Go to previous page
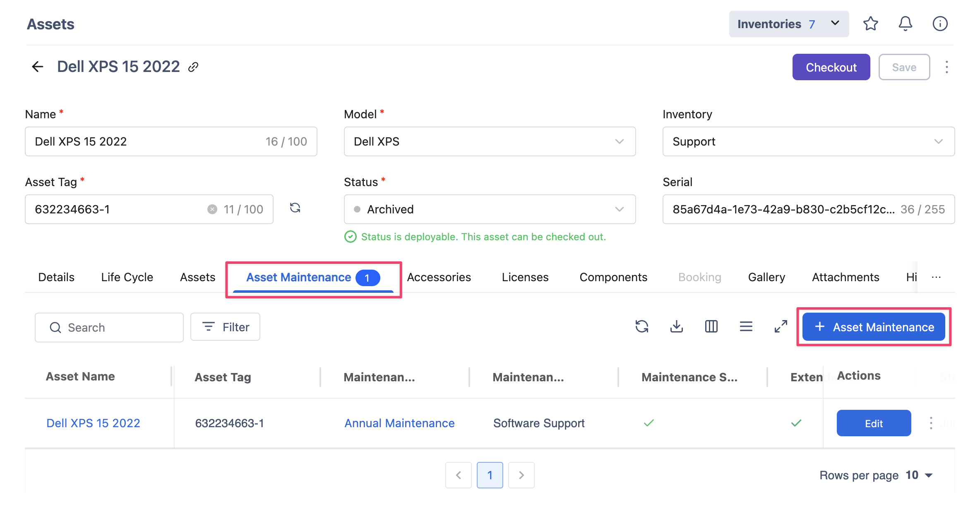Image resolution: width=980 pixels, height=507 pixels. pos(458,475)
